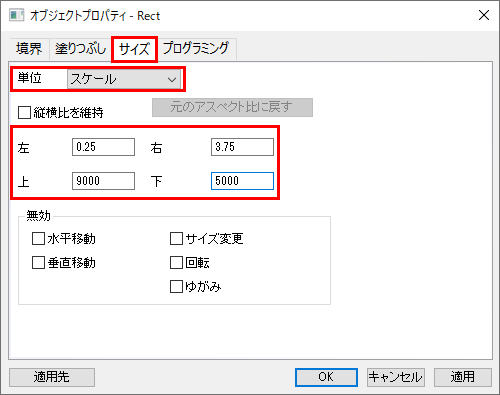Open the 単位 dropdown showing スケール
Screen dimensions: 500x395
coord(124,79)
